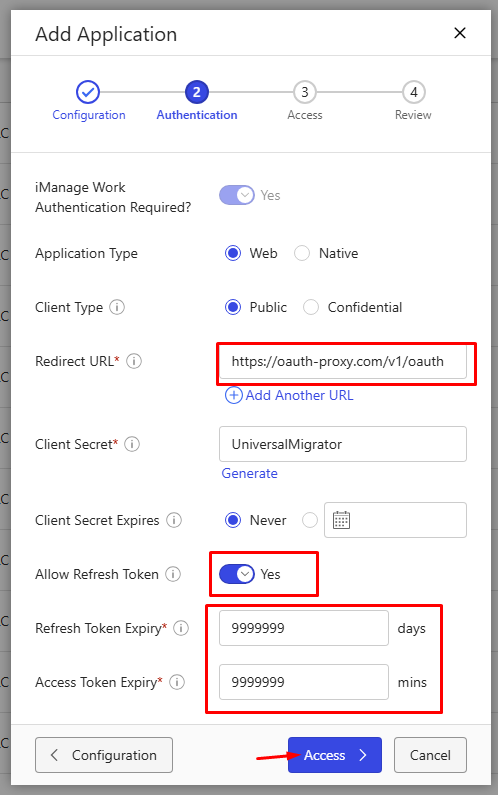This screenshot has width=498, height=795.
Task: Click the Access Token Expiry info icon
Action: [x=177, y=682]
